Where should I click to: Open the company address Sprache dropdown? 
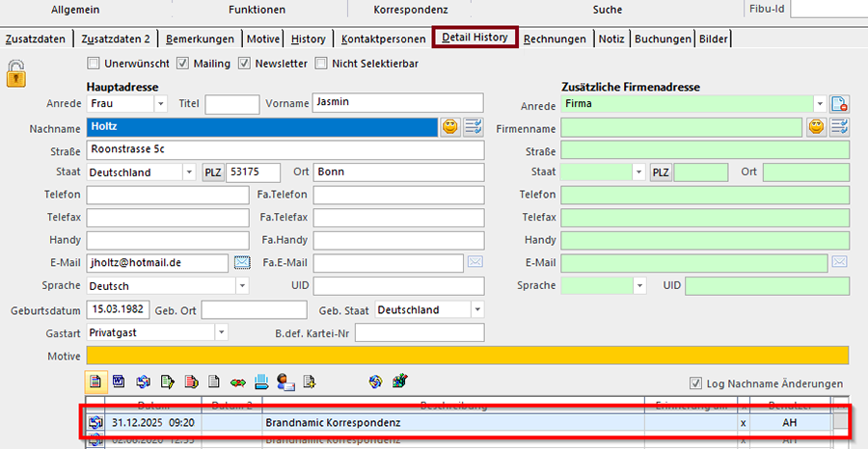coord(640,286)
